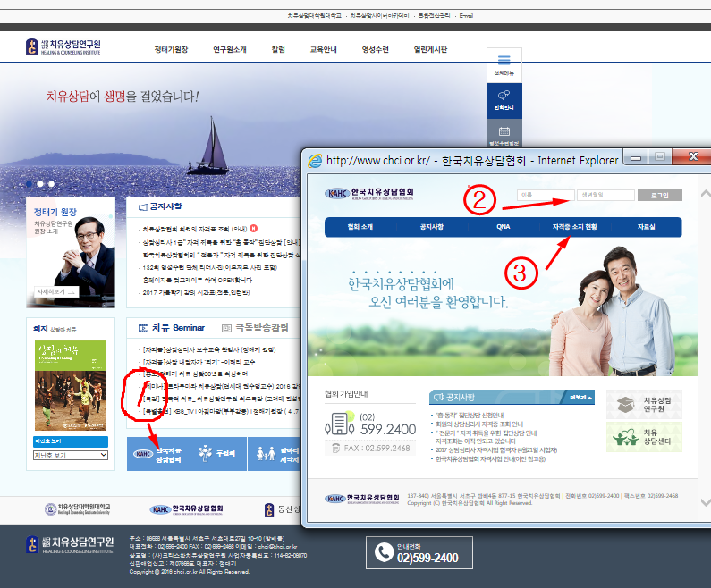
Task: Click QNA in popup navigation bar
Action: [504, 226]
